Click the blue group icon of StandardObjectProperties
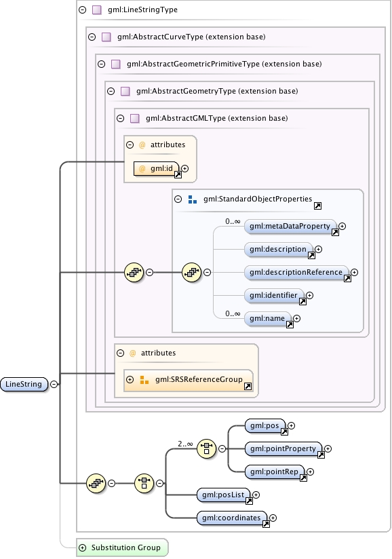This screenshot has height=559, width=392. 193,199
